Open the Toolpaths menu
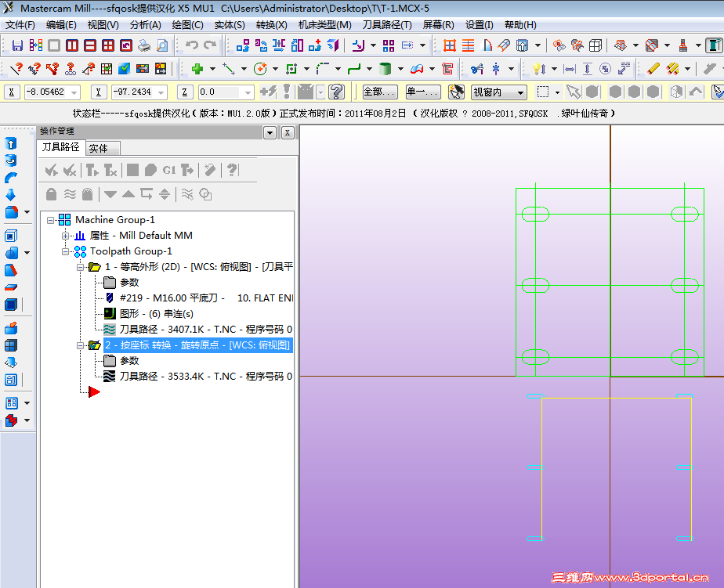Viewport: 724px width, 588px height. click(387, 25)
